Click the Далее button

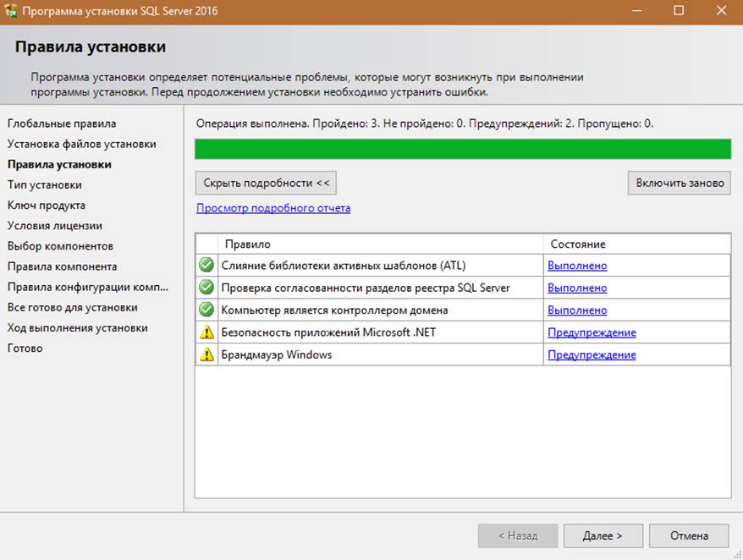tap(603, 535)
